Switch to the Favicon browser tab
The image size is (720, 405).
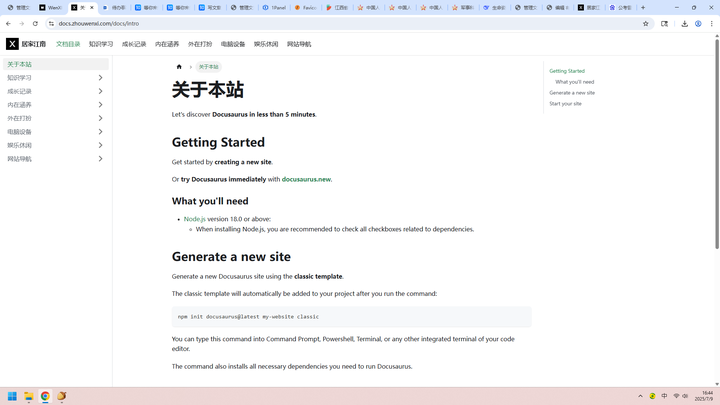click(305, 7)
